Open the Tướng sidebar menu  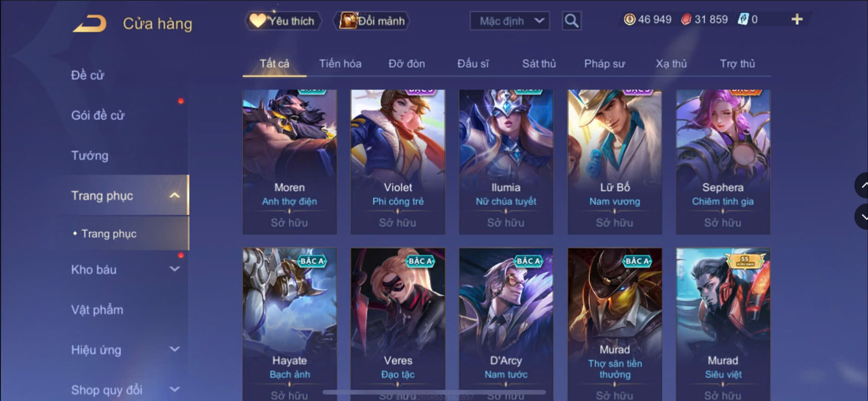90,156
